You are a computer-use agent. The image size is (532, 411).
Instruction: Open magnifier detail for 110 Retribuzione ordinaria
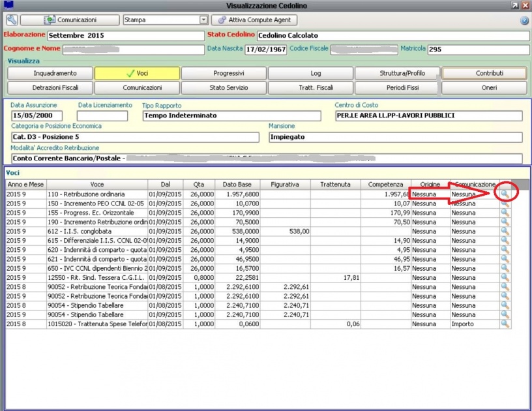[505, 194]
